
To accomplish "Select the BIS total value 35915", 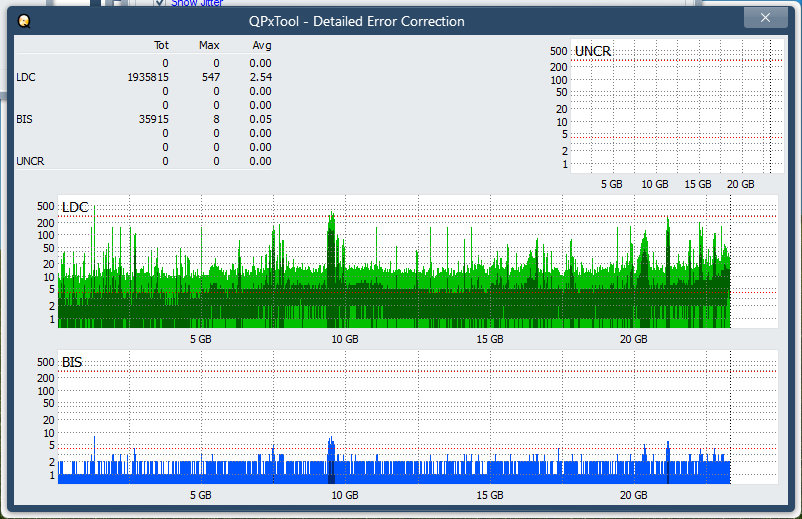I will coord(153,119).
